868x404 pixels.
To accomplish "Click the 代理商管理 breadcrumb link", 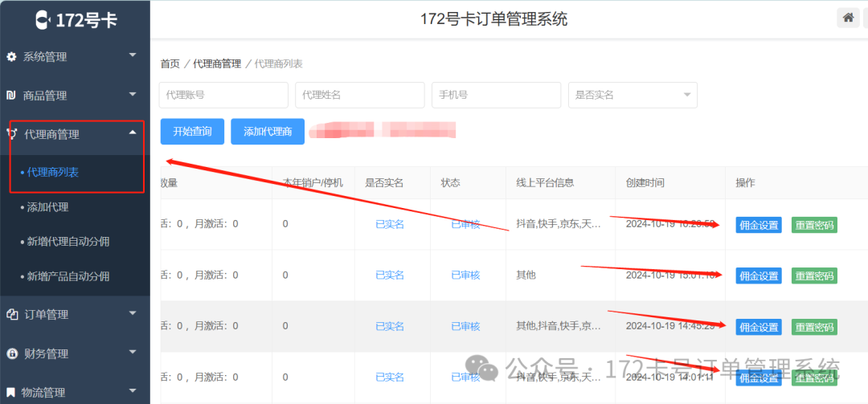I will coord(217,64).
